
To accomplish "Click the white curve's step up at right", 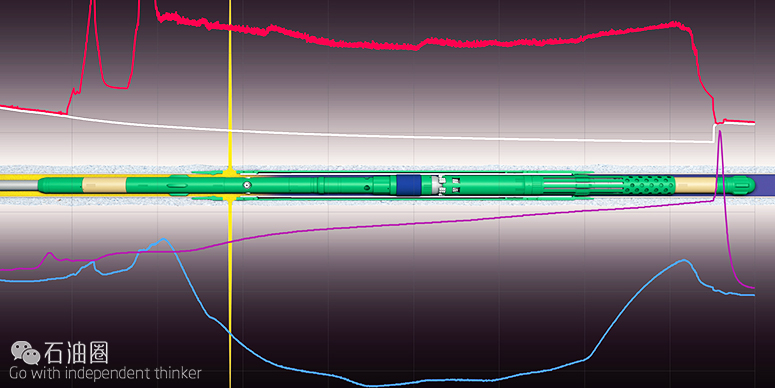I will click(x=713, y=132).
